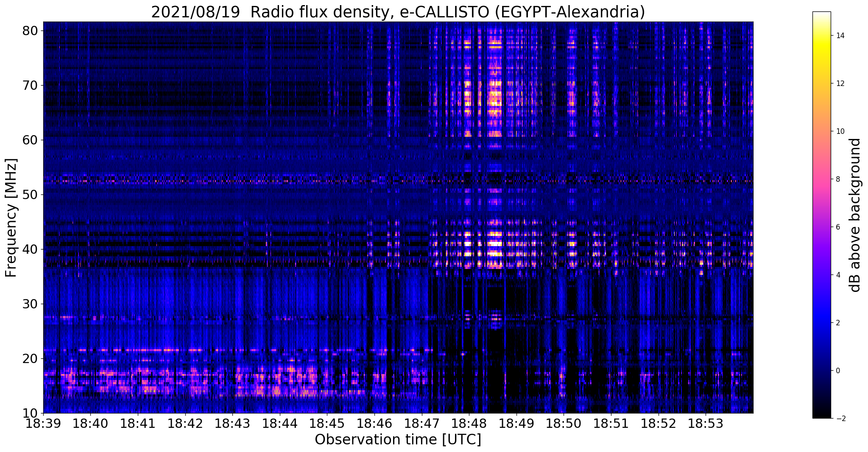This screenshot has height=452, width=868.
Task: Click the colorbar tick label 8
Action: pos(838,179)
